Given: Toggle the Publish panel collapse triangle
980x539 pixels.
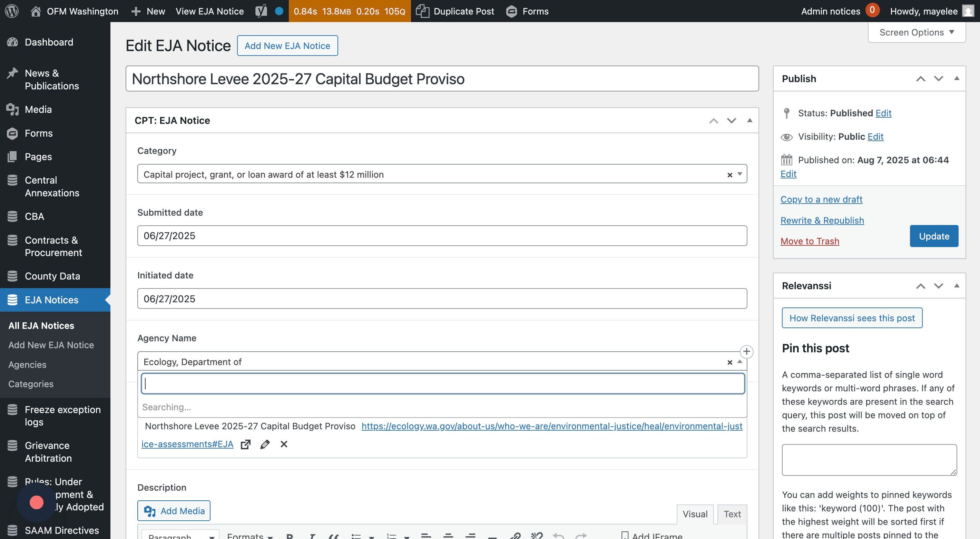Looking at the screenshot, I should tap(957, 79).
